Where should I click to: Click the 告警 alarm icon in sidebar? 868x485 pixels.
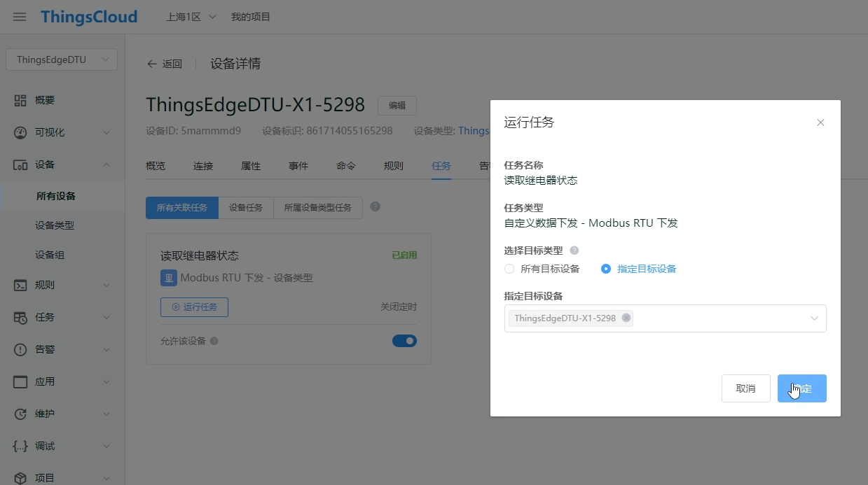coord(20,349)
